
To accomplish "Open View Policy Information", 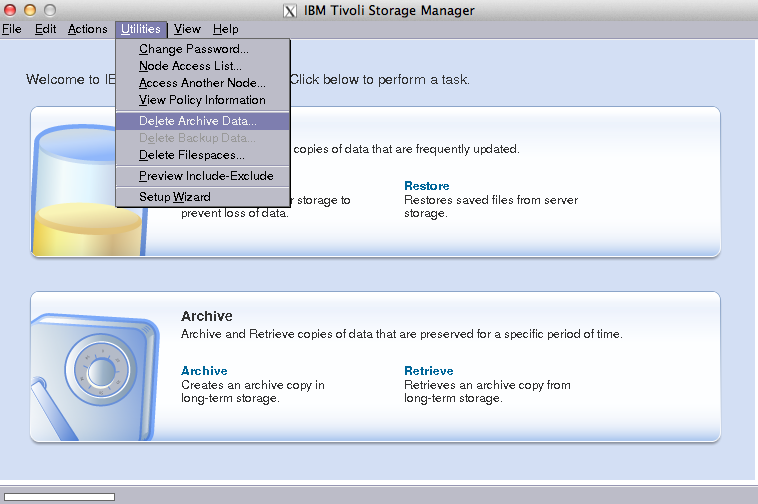I will point(202,100).
